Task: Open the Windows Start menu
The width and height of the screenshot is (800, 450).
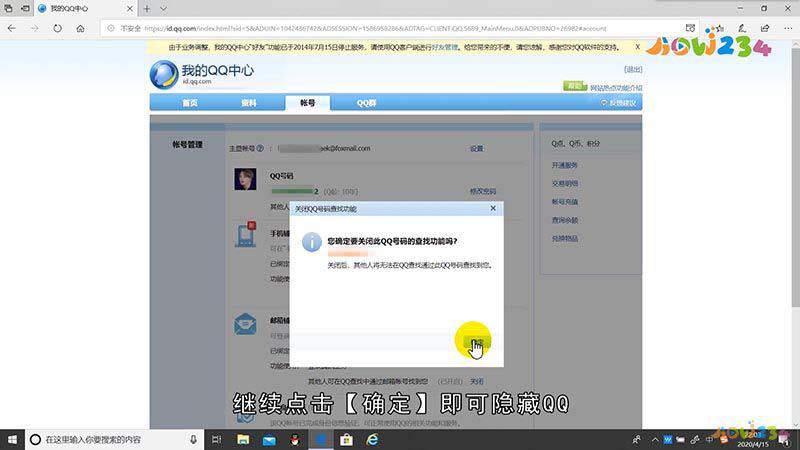Action: [x=12, y=439]
